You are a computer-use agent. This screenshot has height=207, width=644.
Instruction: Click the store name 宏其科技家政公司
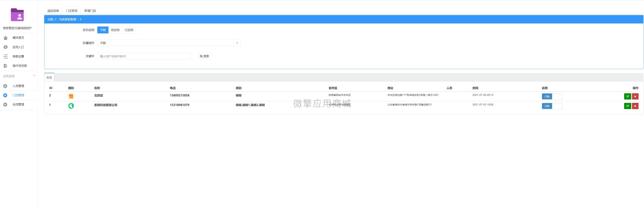[106, 105]
